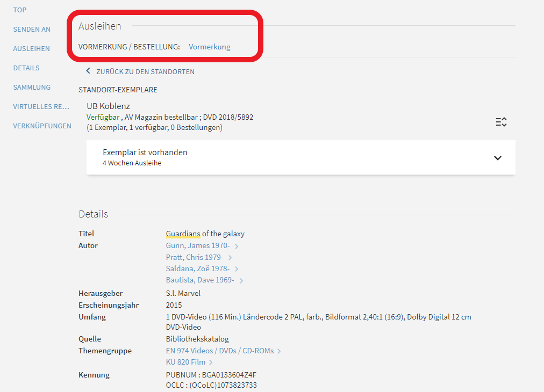The width and height of the screenshot is (544, 392).
Task: Open 'EN 974 Videos / DVDs / CD-ROMs' topic
Action: [x=220, y=351]
